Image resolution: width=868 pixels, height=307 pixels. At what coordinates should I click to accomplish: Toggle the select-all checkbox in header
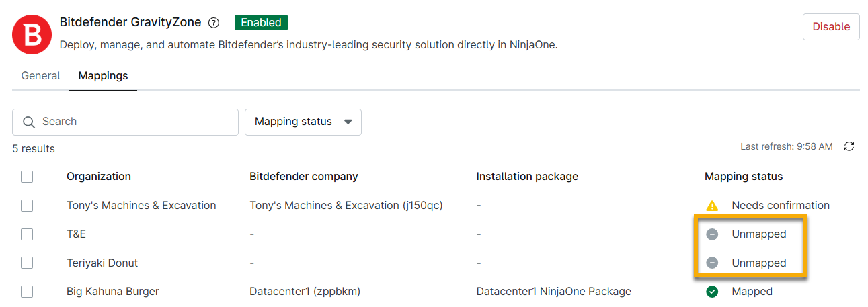coord(27,177)
